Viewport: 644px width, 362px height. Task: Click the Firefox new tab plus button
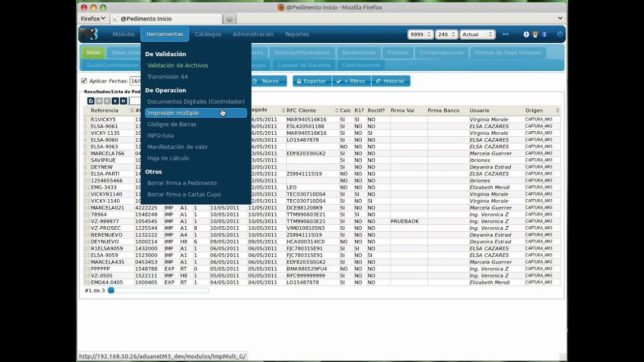pos(229,19)
